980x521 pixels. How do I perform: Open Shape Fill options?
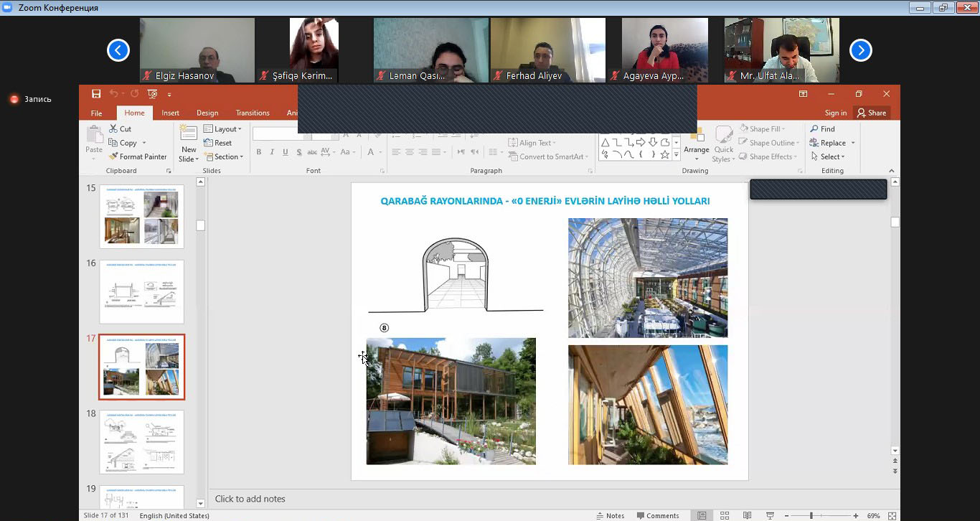tap(762, 129)
